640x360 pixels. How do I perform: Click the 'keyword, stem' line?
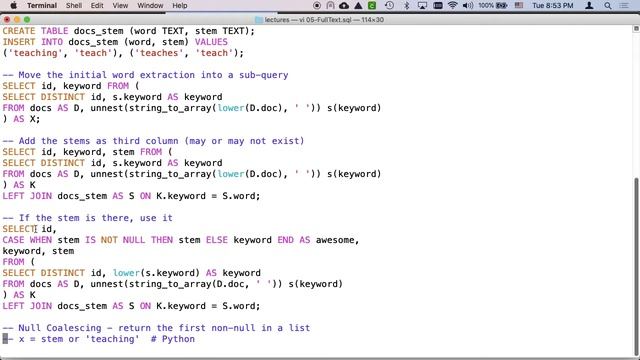pyautogui.click(x=38, y=251)
